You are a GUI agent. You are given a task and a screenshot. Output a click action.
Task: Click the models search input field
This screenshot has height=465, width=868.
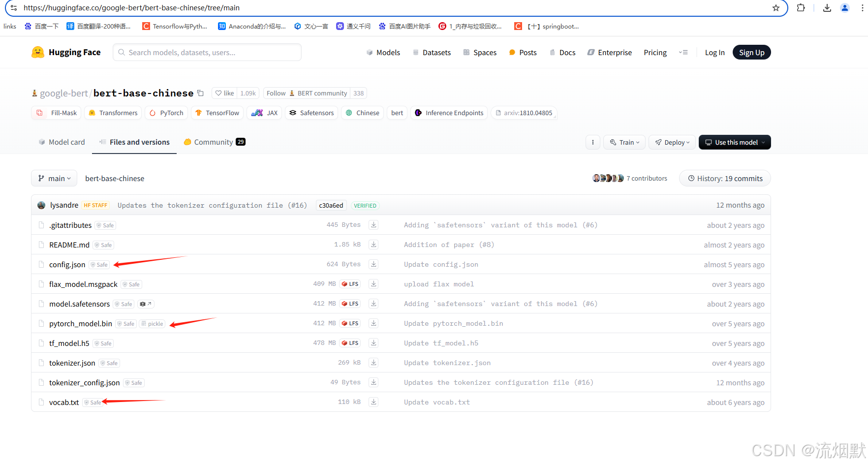click(207, 52)
